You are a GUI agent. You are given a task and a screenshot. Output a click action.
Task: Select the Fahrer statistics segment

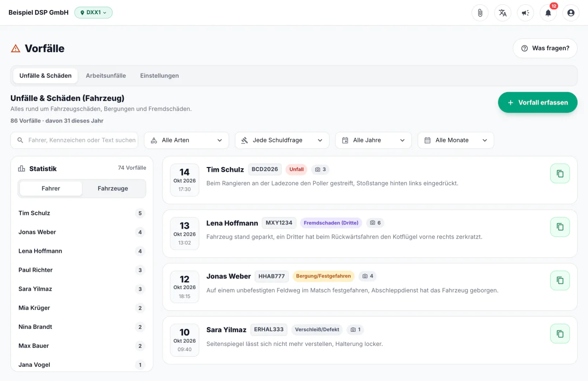pos(51,188)
